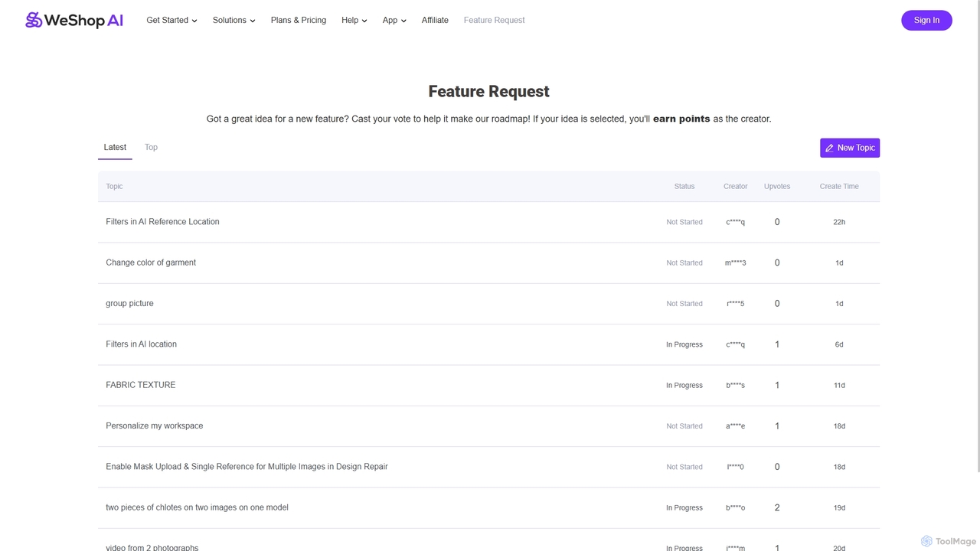Open topic 'Filters in AI location'
980x551 pixels.
141,344
